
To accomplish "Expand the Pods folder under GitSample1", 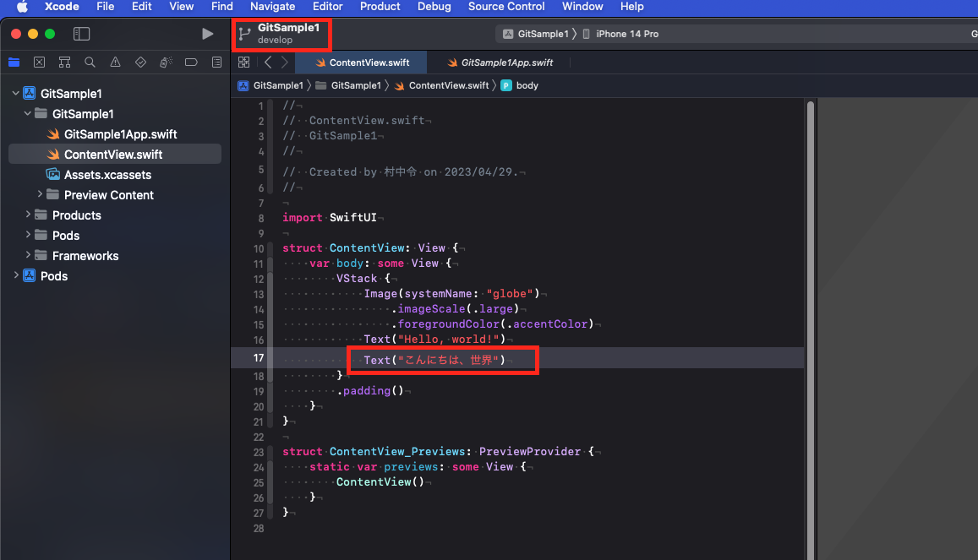I will (27, 235).
